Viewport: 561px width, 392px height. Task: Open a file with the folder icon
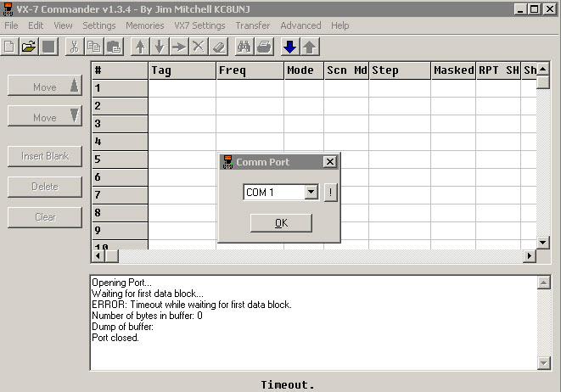29,47
